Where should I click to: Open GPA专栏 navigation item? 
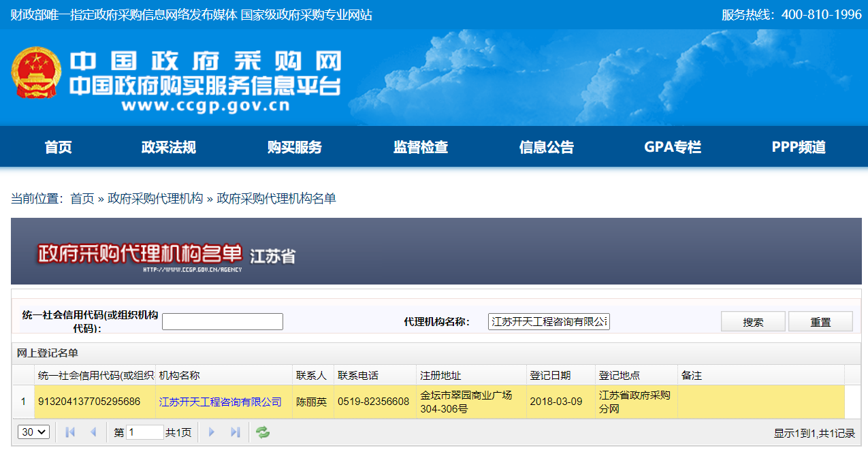pos(673,147)
